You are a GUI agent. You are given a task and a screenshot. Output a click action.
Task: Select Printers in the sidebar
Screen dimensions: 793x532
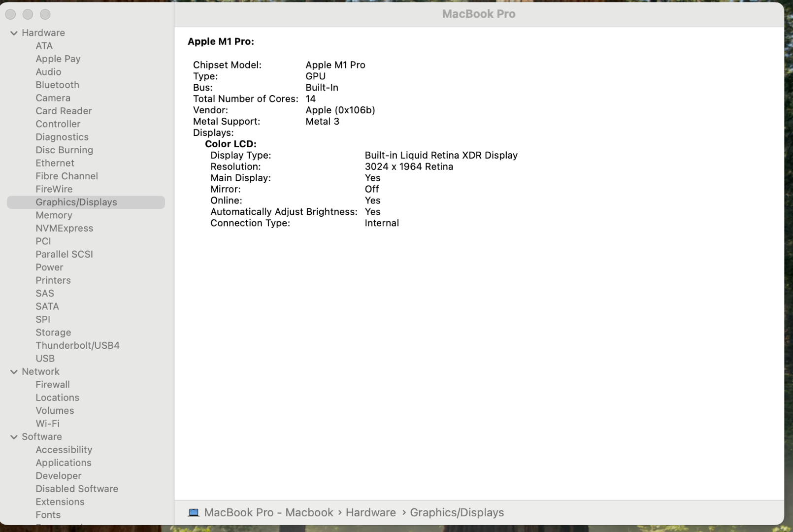point(53,280)
